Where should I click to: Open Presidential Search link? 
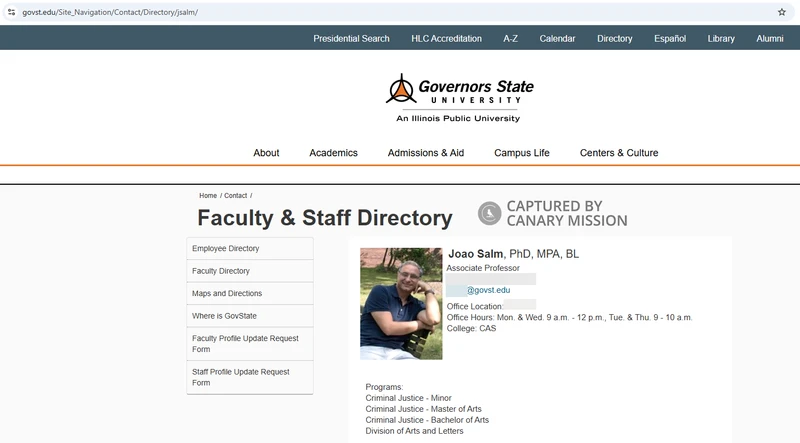pyautogui.click(x=351, y=39)
